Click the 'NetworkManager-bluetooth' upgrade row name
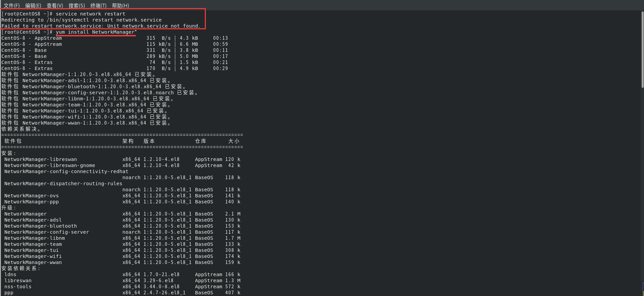 pyautogui.click(x=40, y=226)
